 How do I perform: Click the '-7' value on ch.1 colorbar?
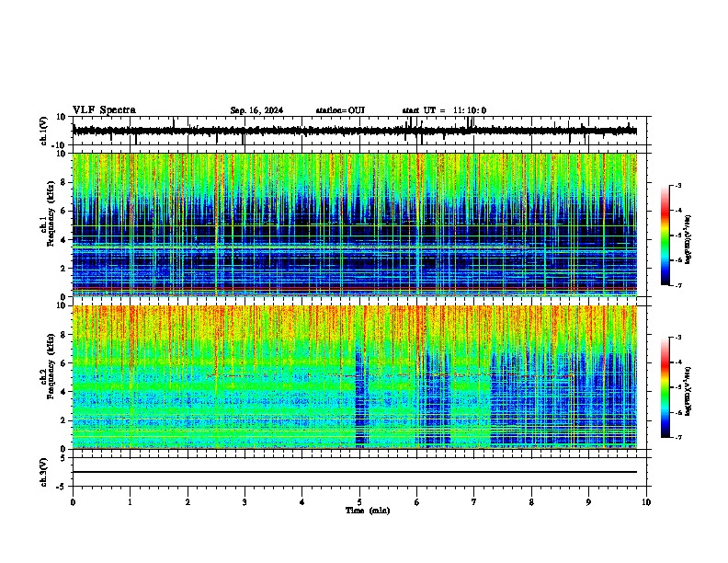(x=677, y=285)
